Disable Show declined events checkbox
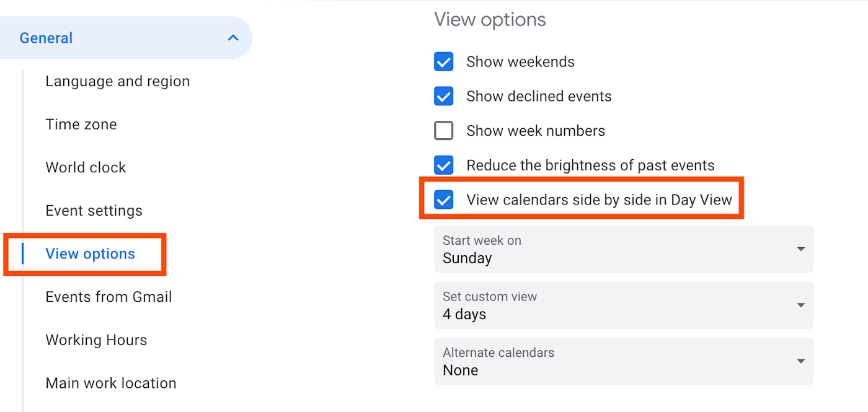 (x=444, y=97)
